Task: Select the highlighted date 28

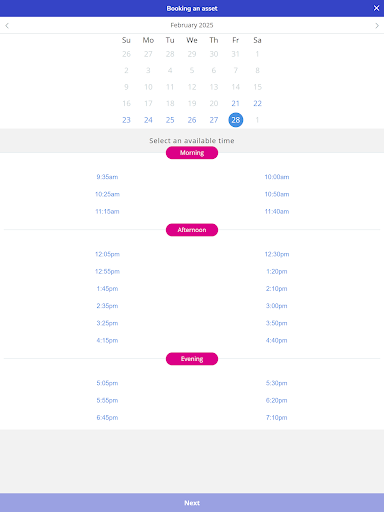Action: [236, 120]
